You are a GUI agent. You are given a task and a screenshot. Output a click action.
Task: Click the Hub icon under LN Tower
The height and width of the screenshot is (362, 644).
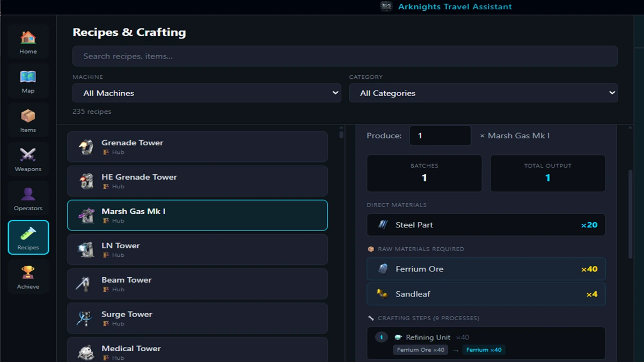(x=106, y=255)
